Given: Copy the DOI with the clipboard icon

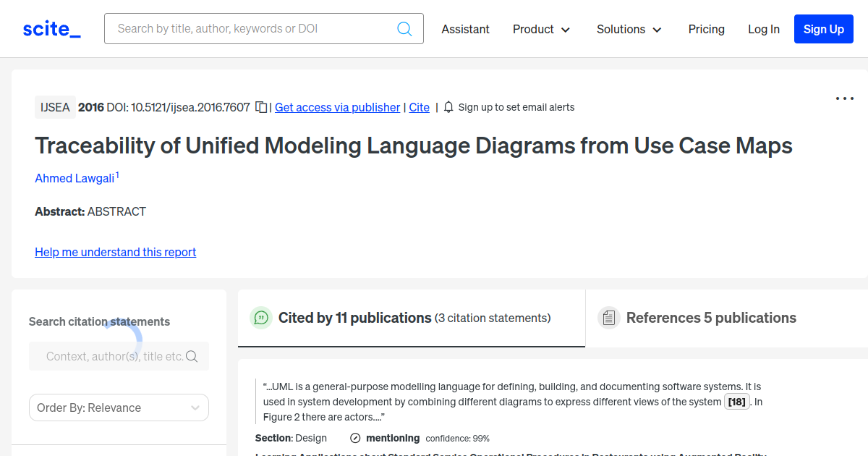Looking at the screenshot, I should [x=261, y=107].
